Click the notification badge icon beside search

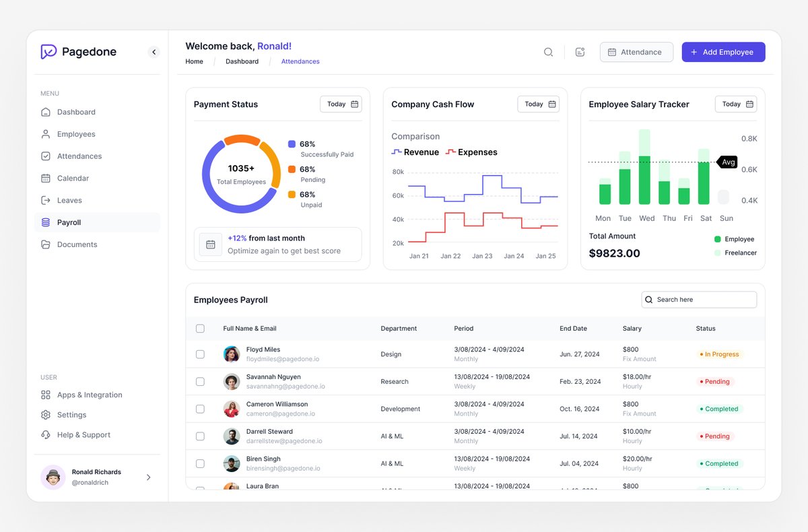tap(580, 51)
